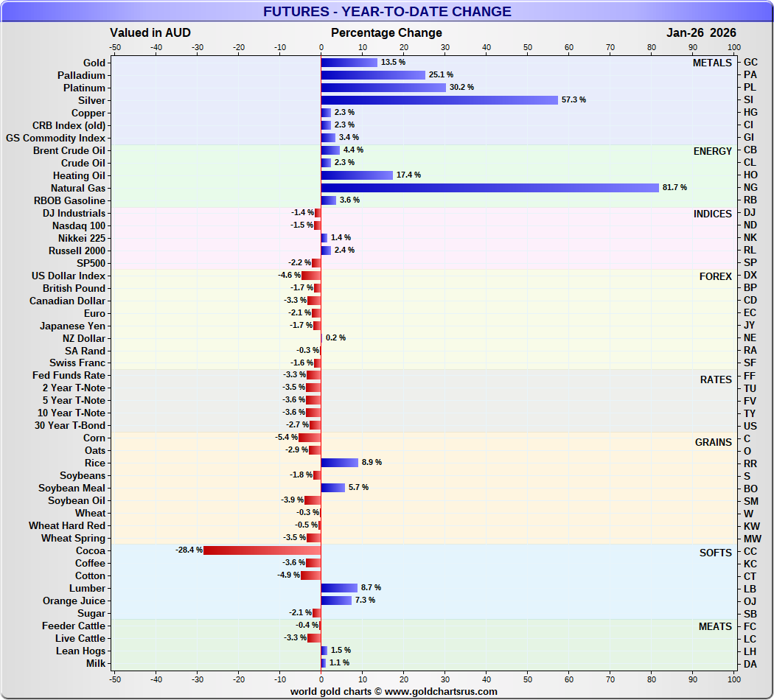The image size is (774, 700).
Task: Click the Futures Year-To-Date Change title
Action: (387, 12)
